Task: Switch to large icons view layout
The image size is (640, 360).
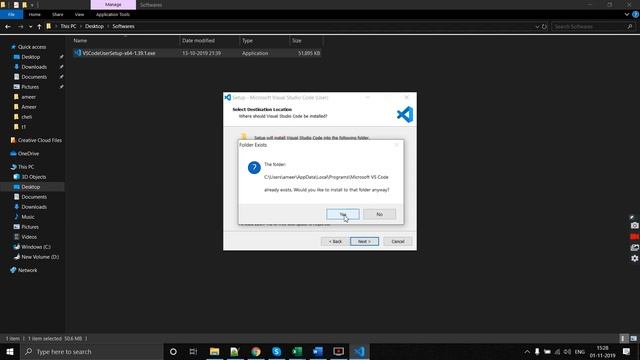Action: tap(633, 338)
